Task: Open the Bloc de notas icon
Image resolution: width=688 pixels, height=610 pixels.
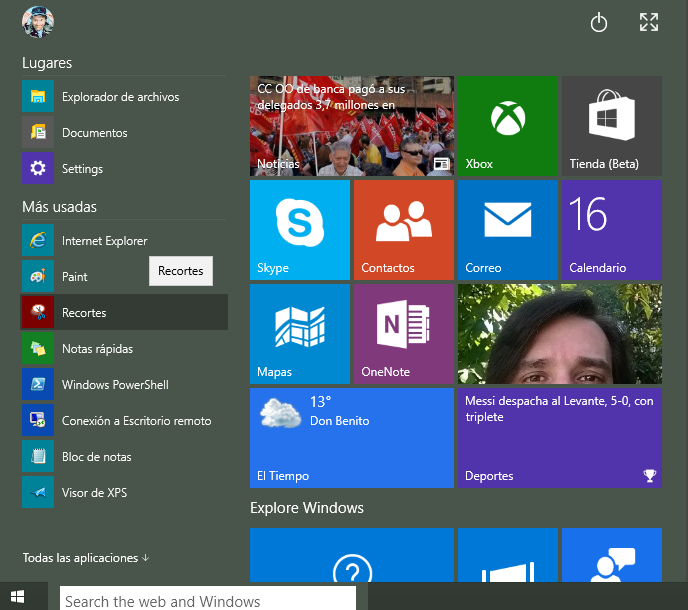Action: click(38, 456)
